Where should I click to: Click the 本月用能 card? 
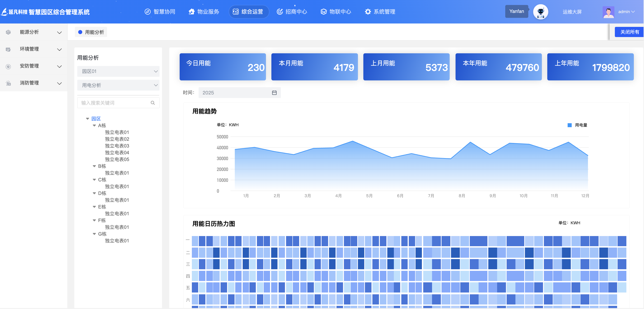pyautogui.click(x=315, y=67)
